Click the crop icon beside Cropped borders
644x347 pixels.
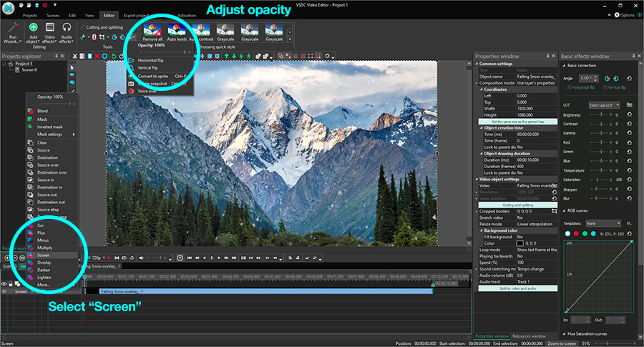554,211
